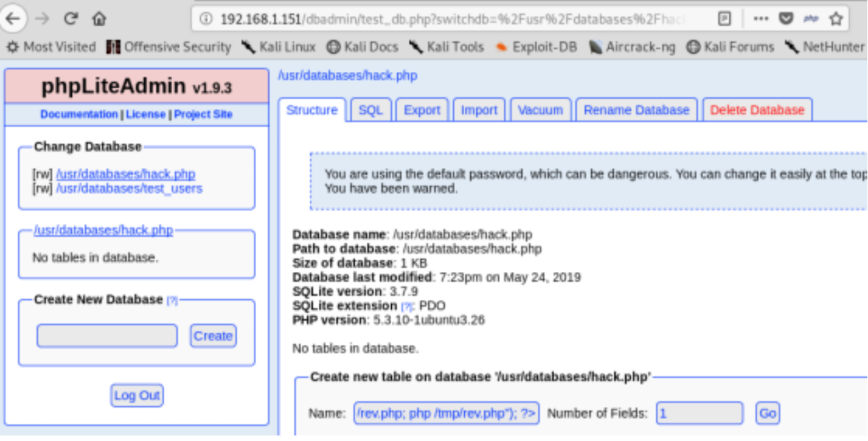The image size is (868, 441).
Task: Show site information icon in address bar
Action: pyautogui.click(x=206, y=19)
